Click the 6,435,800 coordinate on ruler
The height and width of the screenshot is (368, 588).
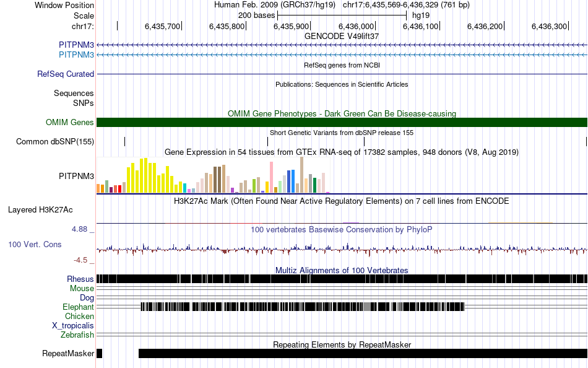point(227,26)
